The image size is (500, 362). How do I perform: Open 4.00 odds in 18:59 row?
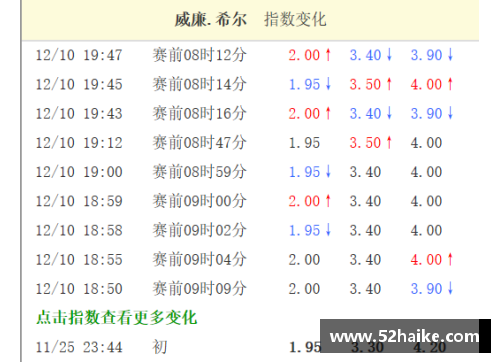click(426, 201)
